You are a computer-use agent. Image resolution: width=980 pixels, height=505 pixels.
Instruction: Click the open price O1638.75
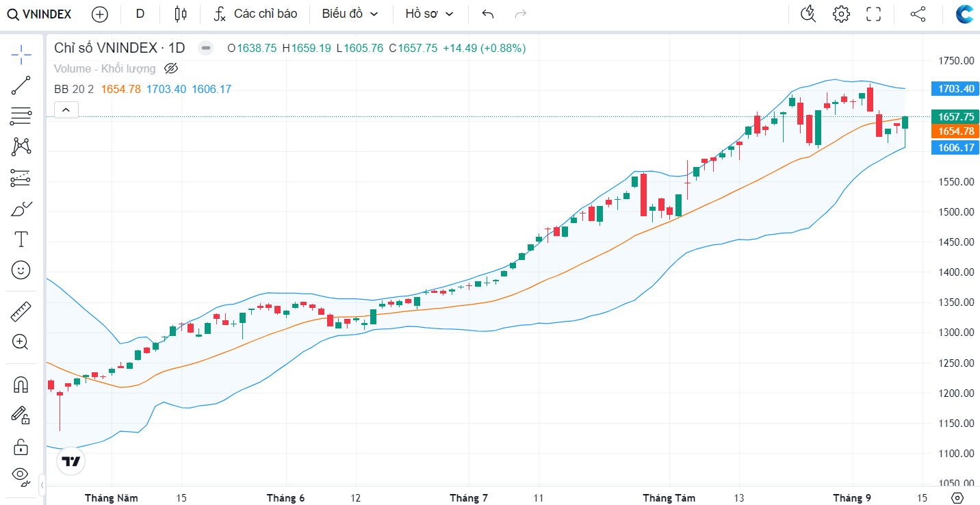[x=252, y=48]
